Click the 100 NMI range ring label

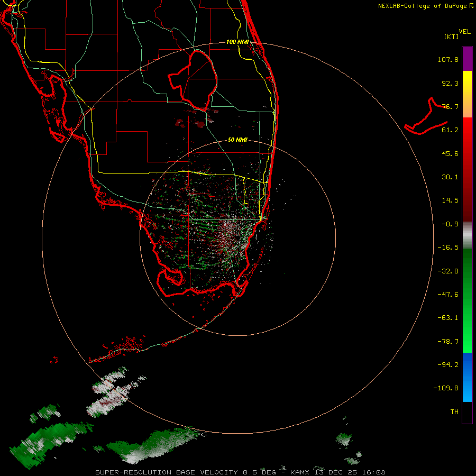pos(237,42)
